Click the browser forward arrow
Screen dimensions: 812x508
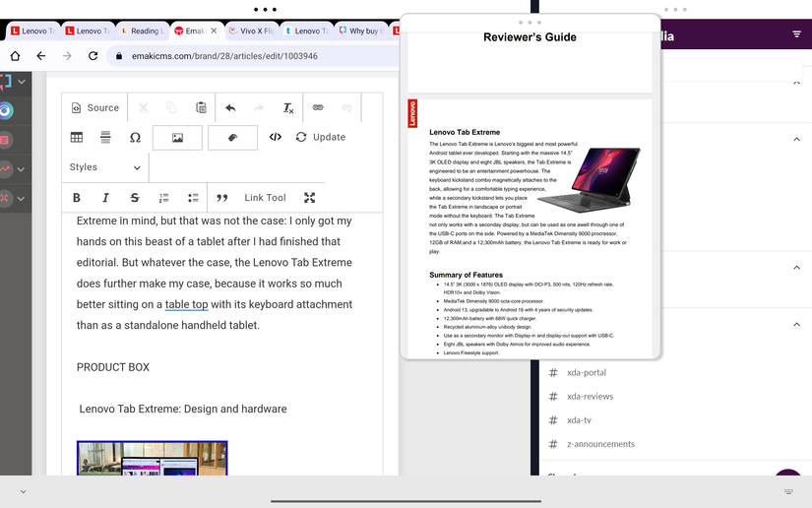click(x=67, y=56)
